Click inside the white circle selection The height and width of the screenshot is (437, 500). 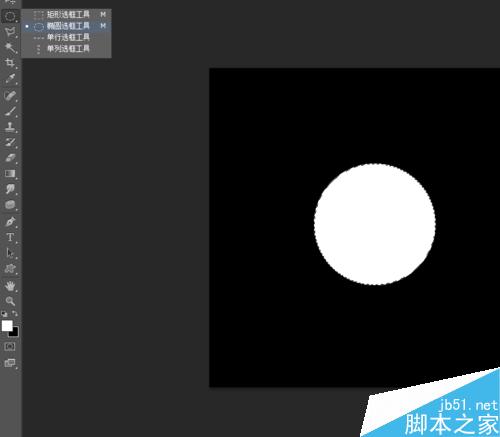point(375,224)
